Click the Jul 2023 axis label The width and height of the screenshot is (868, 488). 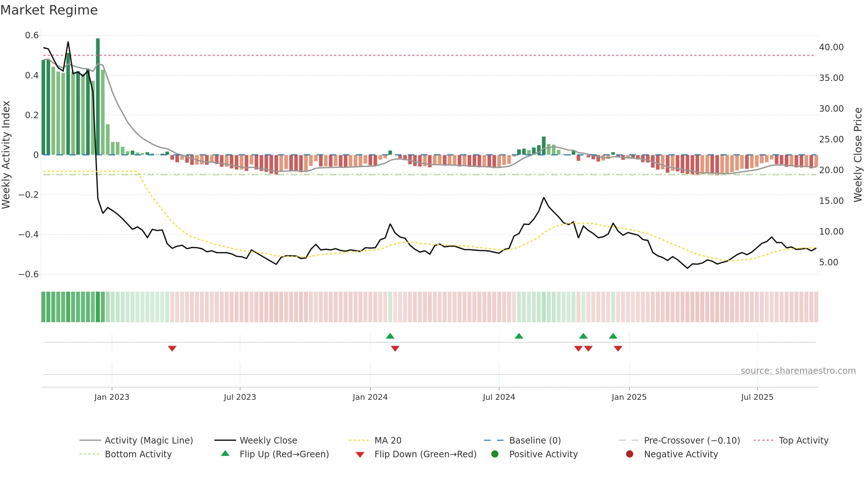tap(240, 397)
